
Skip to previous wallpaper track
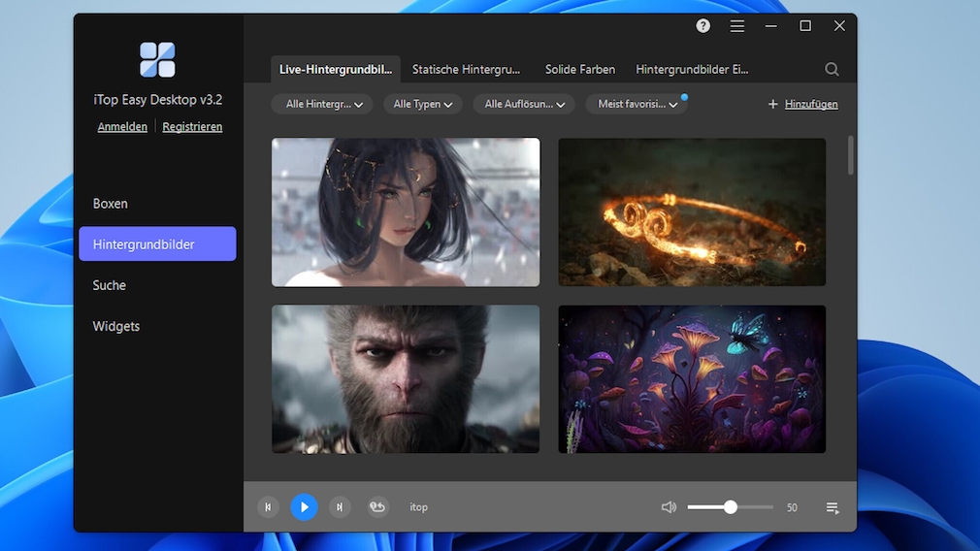tap(268, 507)
